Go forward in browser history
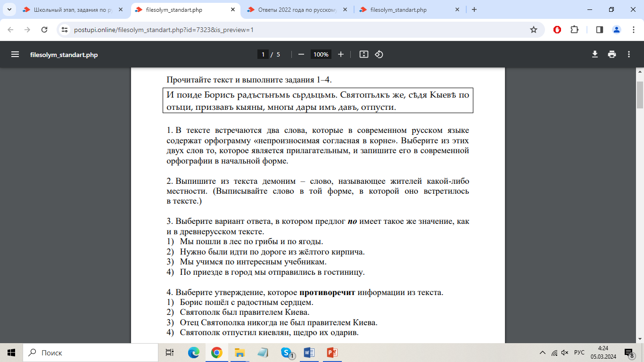The height and width of the screenshot is (362, 644). click(x=27, y=30)
